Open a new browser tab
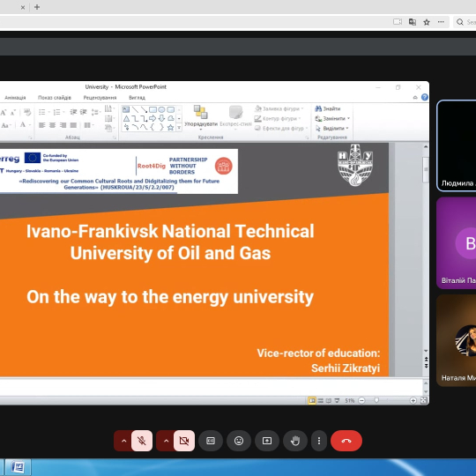The image size is (476, 476). coord(37,7)
